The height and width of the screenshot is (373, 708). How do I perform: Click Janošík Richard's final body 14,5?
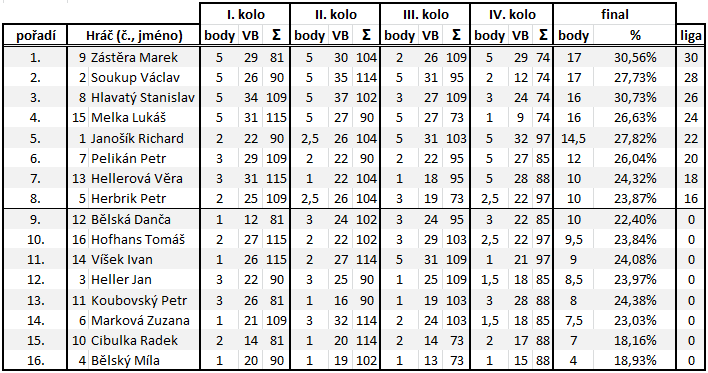tap(573, 138)
